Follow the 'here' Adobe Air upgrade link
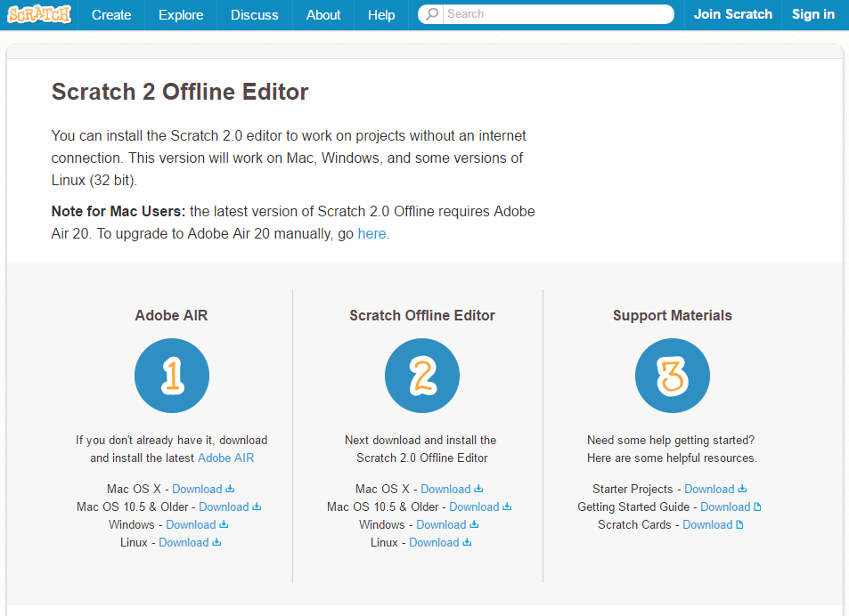 coord(371,234)
